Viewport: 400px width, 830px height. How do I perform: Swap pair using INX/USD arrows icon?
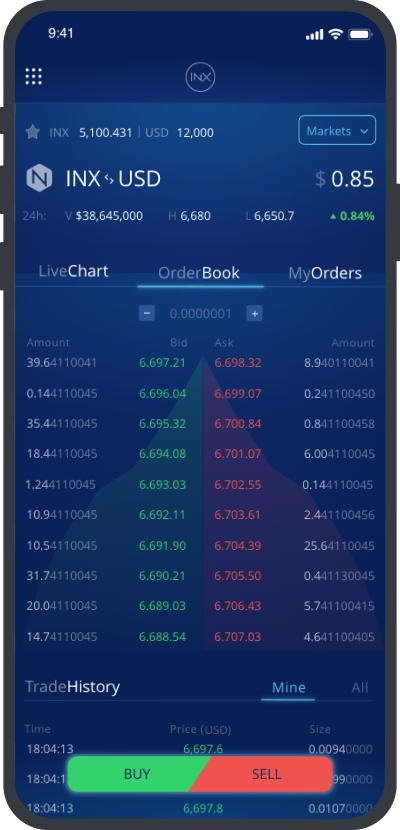pos(109,179)
